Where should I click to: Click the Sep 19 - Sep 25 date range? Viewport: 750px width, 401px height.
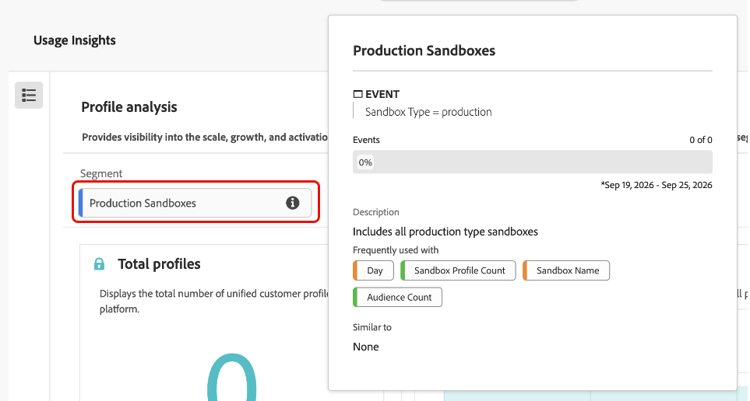coord(657,185)
